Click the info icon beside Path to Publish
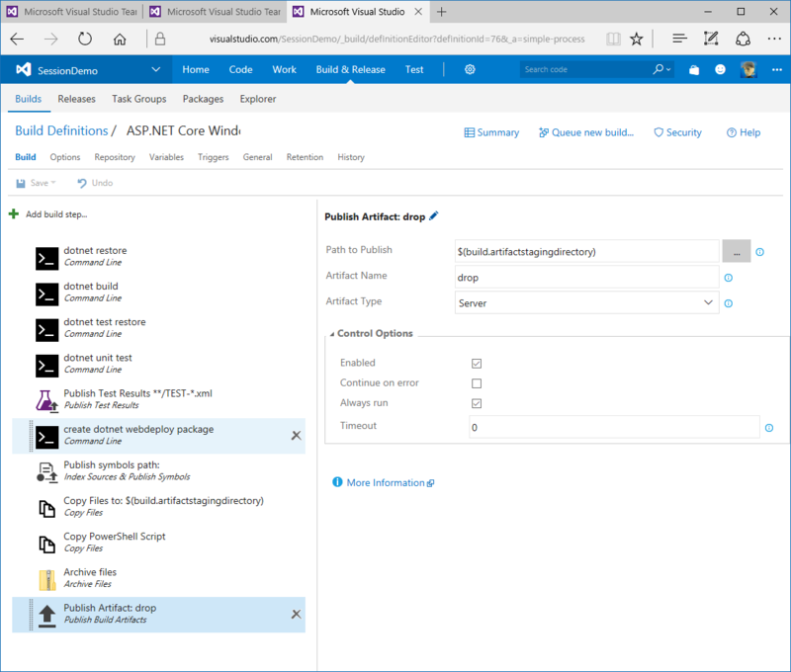Image resolution: width=791 pixels, height=672 pixels. [759, 252]
